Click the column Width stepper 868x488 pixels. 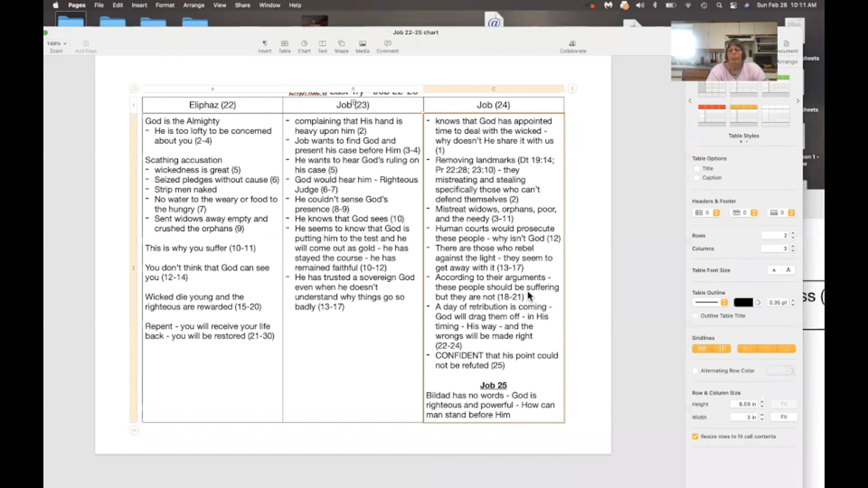[x=762, y=417]
